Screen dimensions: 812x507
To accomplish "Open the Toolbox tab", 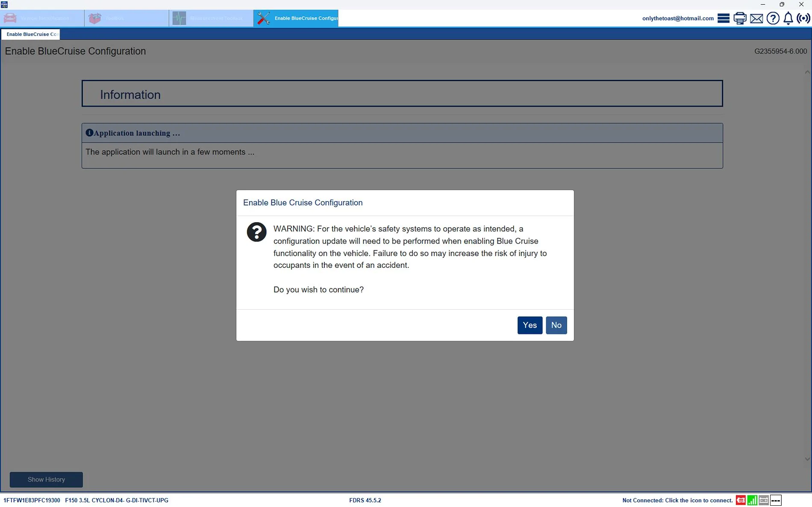I will click(x=126, y=18).
